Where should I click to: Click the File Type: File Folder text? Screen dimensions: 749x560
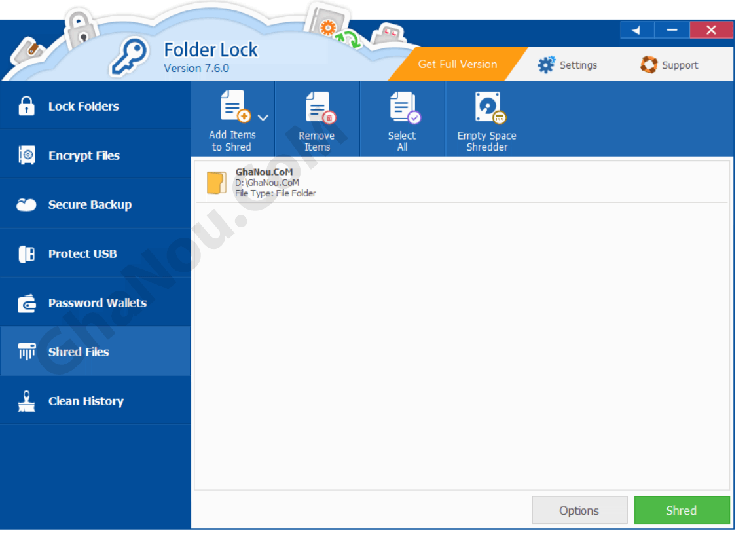pyautogui.click(x=275, y=193)
